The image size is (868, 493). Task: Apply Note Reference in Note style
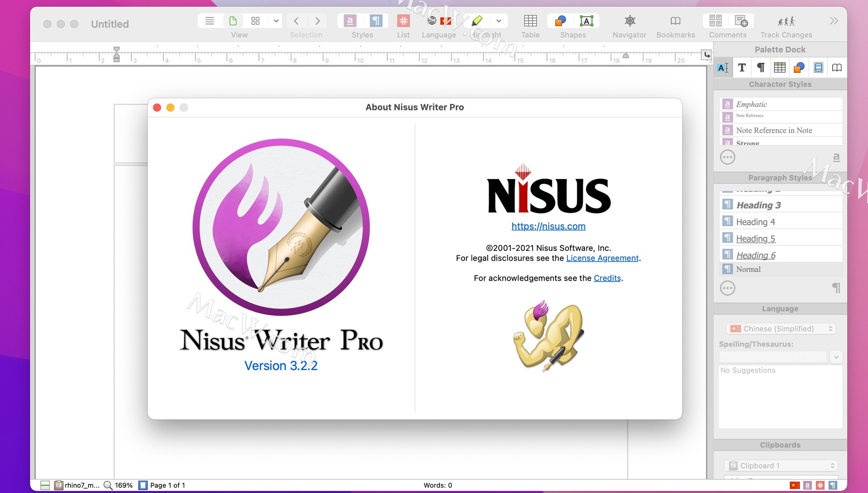click(781, 130)
